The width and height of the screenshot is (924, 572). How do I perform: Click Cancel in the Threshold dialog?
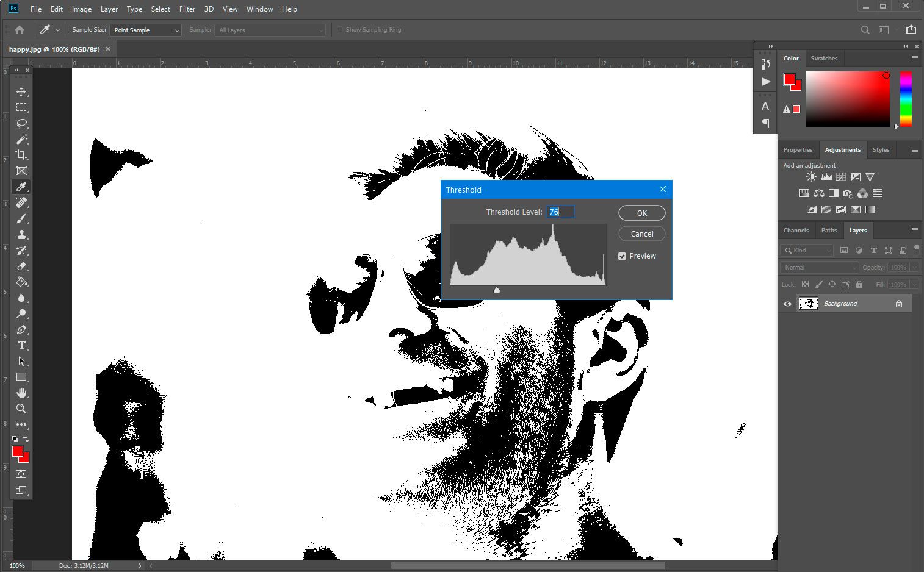tap(641, 234)
